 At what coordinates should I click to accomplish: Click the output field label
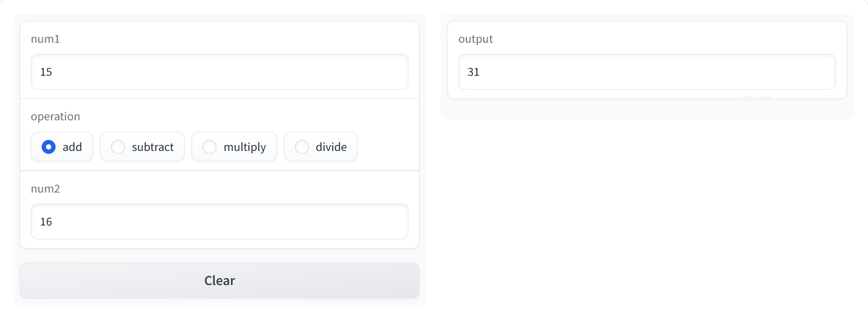pos(475,39)
